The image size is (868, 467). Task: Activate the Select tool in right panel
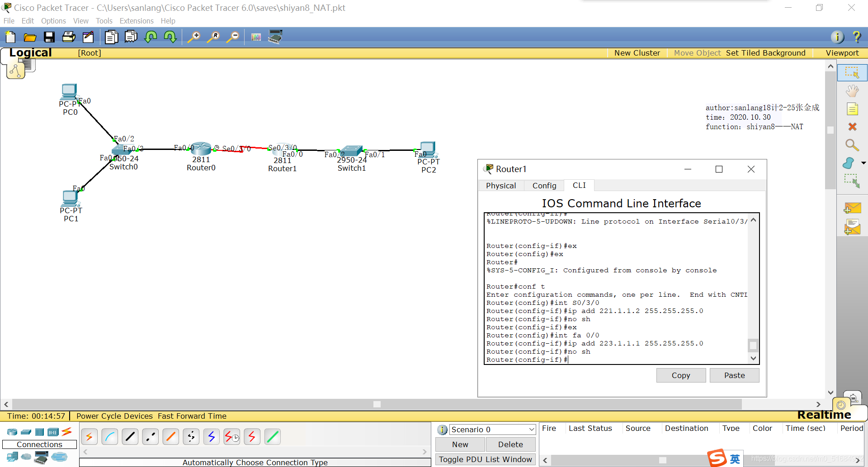point(852,73)
